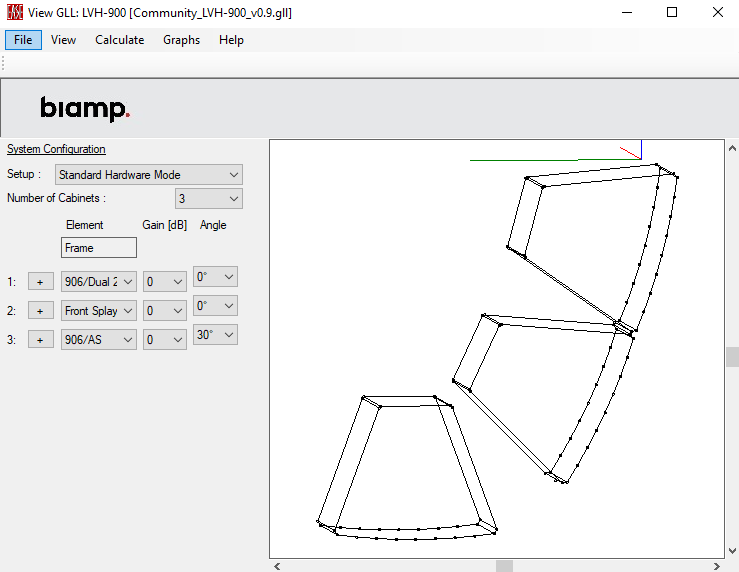Open the 906/AS element dropdown
The image size is (739, 572).
point(99,340)
